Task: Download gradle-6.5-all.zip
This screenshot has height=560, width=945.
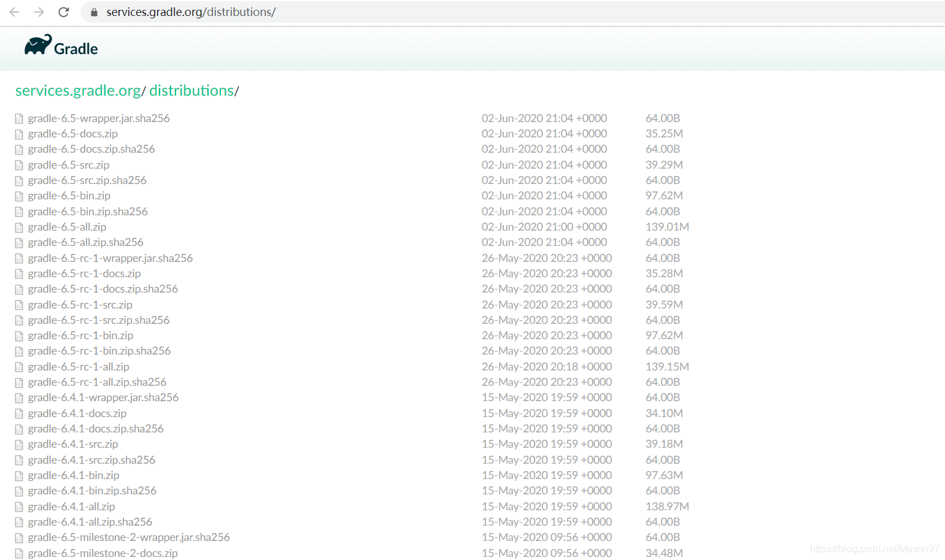Action: click(x=67, y=227)
